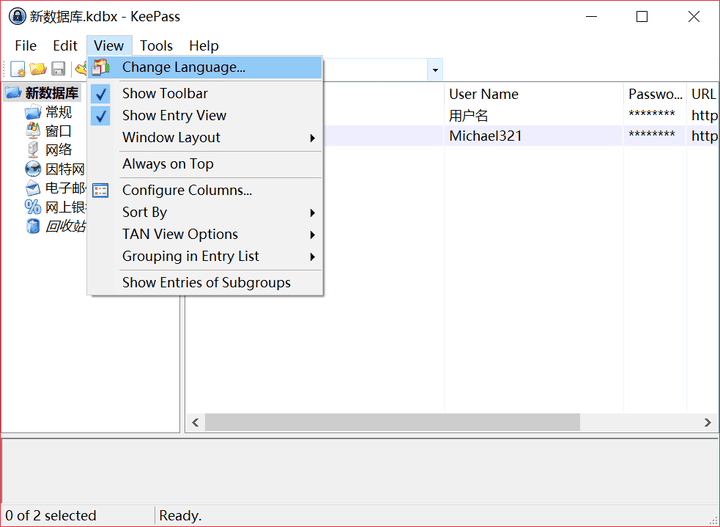Open the toolbar quick search dropdown arrow
Image resolution: width=720 pixels, height=527 pixels.
pos(434,70)
